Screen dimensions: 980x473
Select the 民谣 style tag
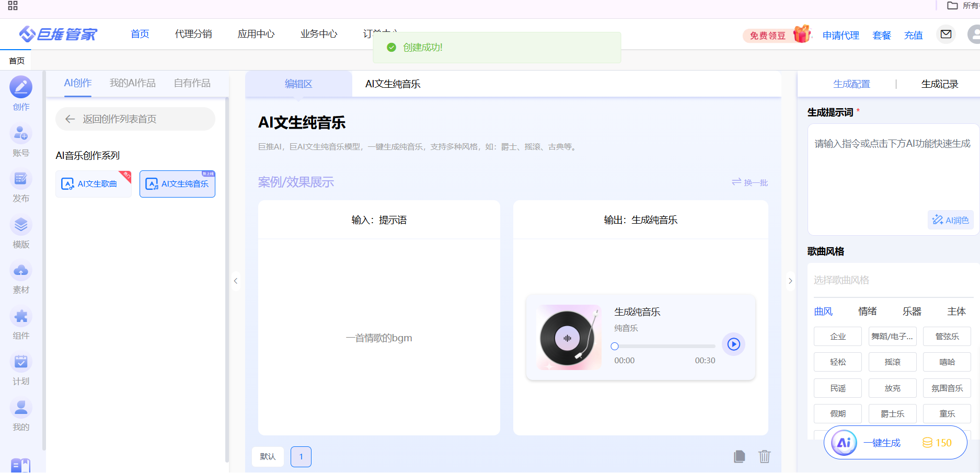tap(837, 388)
